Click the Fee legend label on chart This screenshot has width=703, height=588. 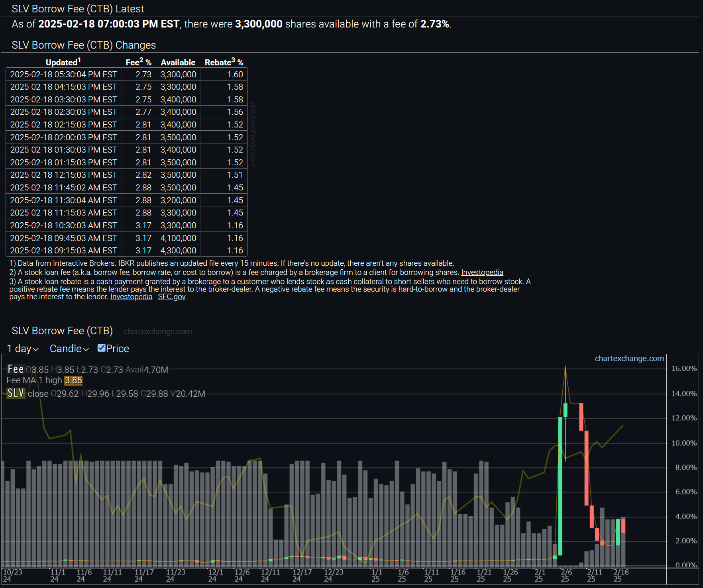tap(16, 369)
